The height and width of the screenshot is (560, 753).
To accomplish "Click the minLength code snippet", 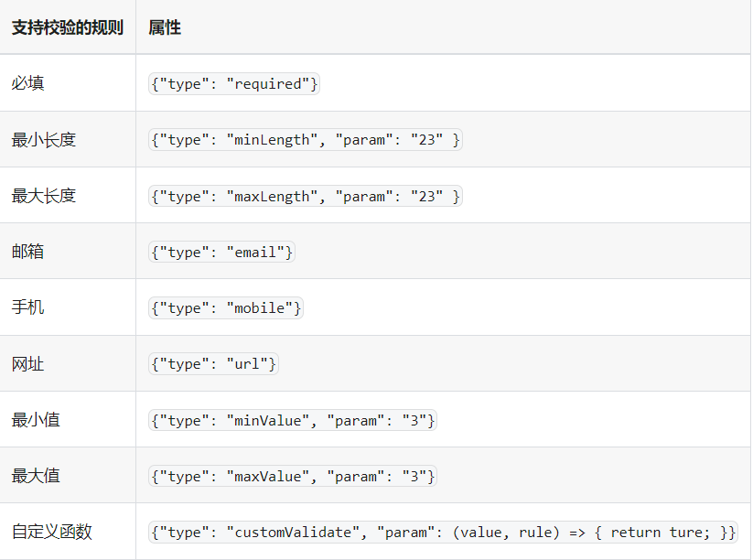I will pos(306,140).
